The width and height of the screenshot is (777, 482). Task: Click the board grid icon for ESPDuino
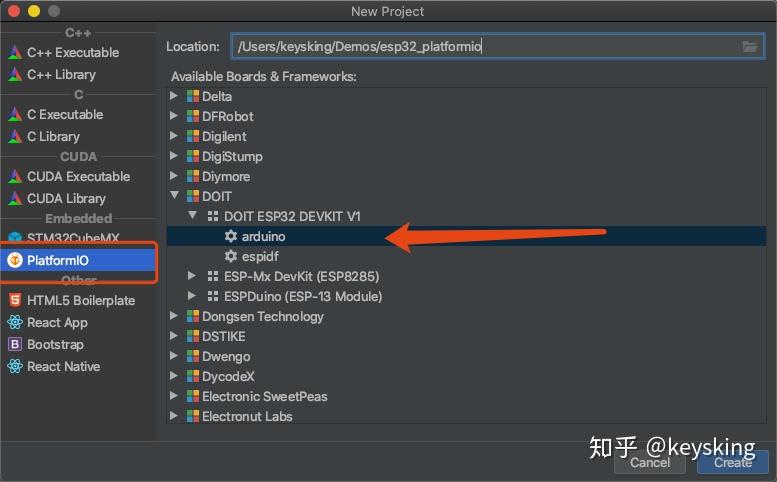(x=213, y=296)
